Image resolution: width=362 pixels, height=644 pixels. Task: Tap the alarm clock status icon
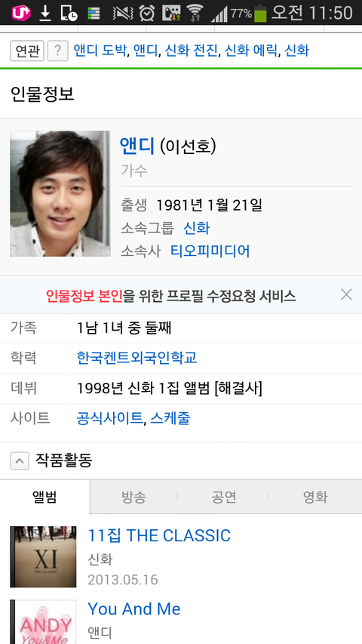click(x=146, y=14)
